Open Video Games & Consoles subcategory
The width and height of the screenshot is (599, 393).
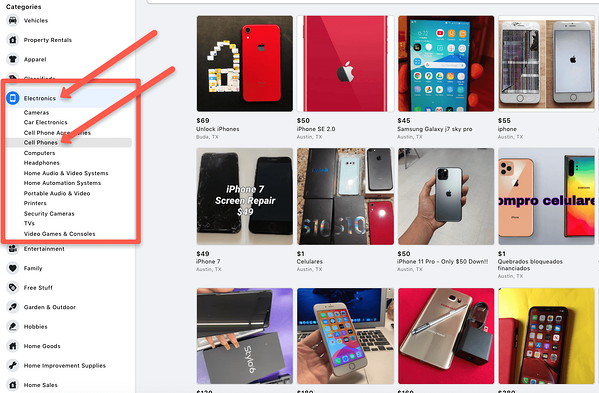[x=60, y=234]
